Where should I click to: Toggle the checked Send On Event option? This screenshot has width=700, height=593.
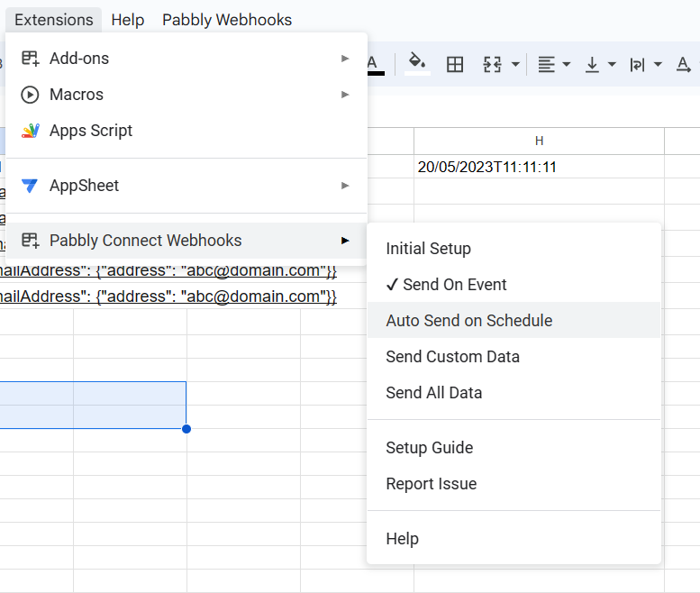[447, 285]
